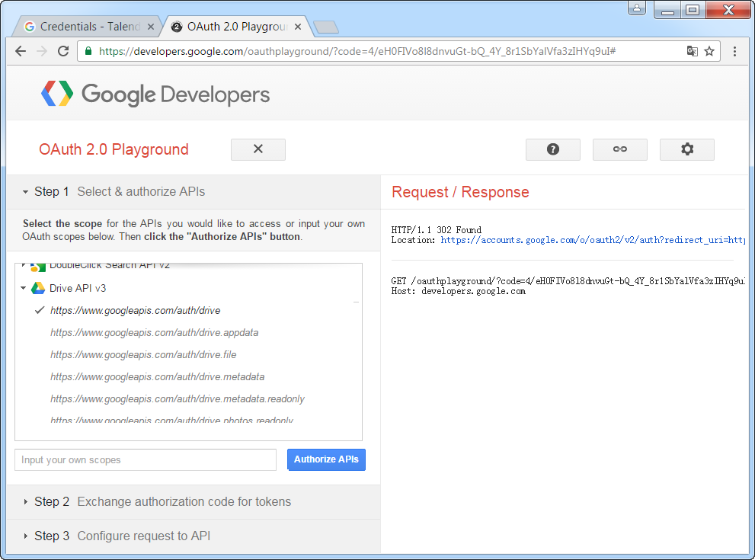The image size is (755, 560).
Task: Click the X reset button beside the Playground title
Action: [x=258, y=149]
